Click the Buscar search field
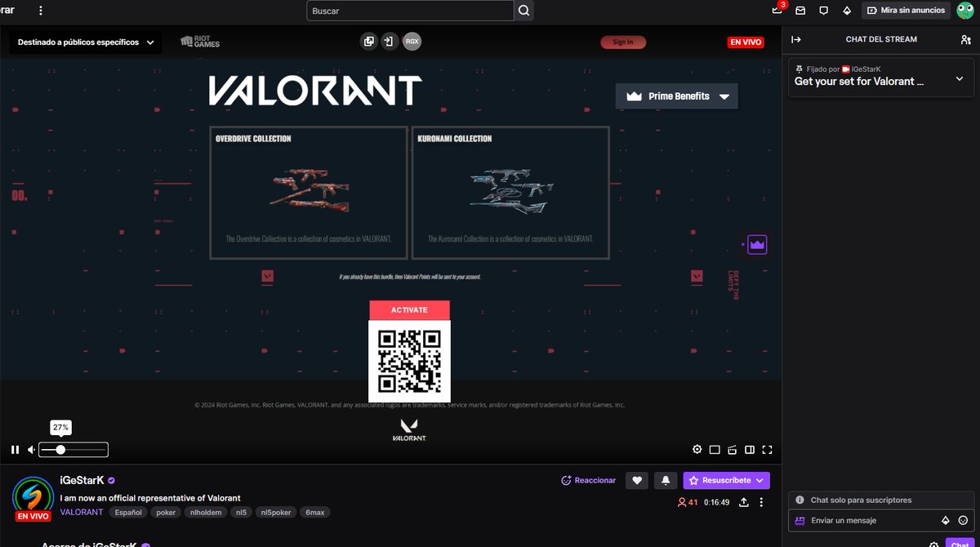980x547 pixels. point(410,11)
